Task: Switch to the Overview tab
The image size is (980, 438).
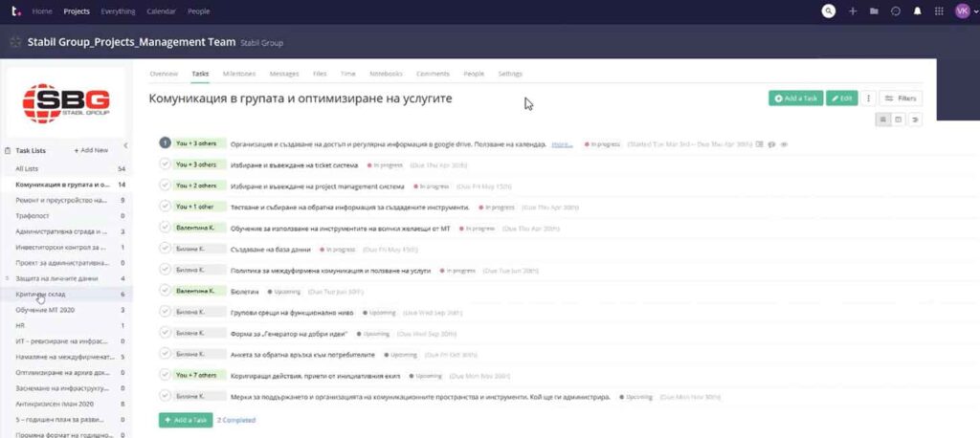Action: 164,74
